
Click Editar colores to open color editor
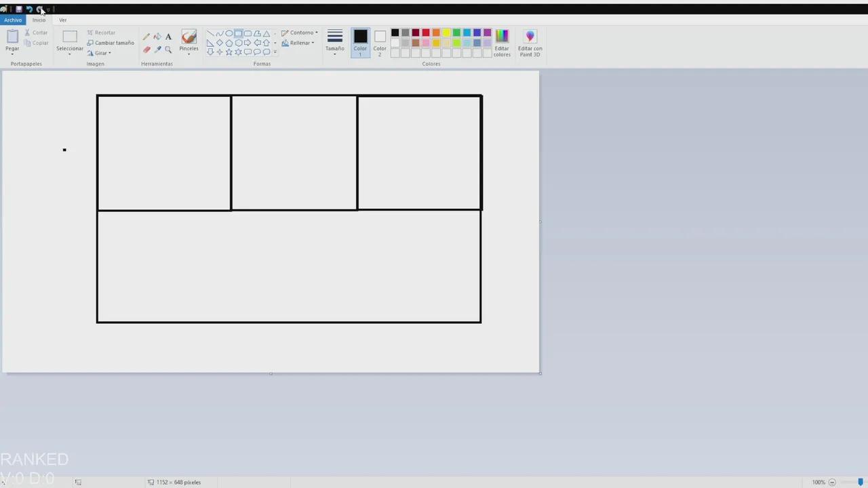click(x=502, y=42)
